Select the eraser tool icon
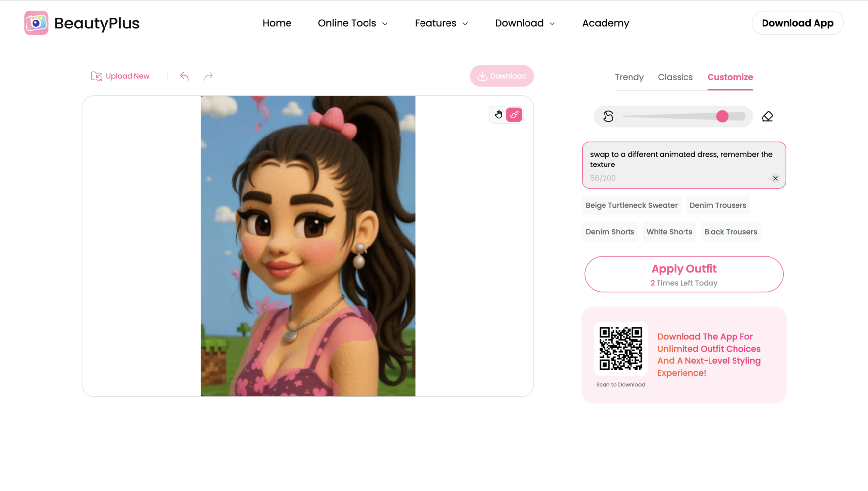This screenshot has height=491, width=868. 767,116
